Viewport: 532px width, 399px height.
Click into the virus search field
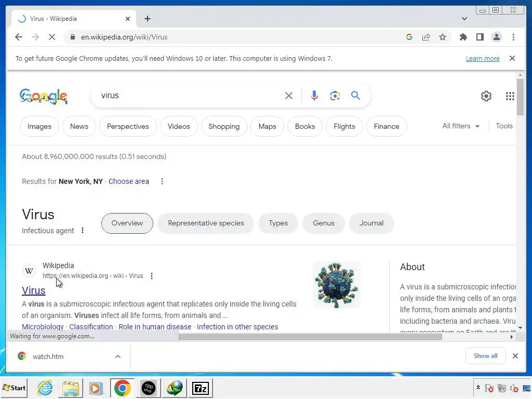(190, 96)
